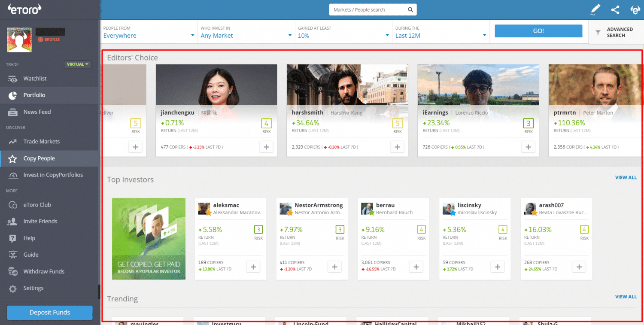Screen dimensions: 644x325
Task: Add berrau with the plus button
Action: [x=416, y=267]
